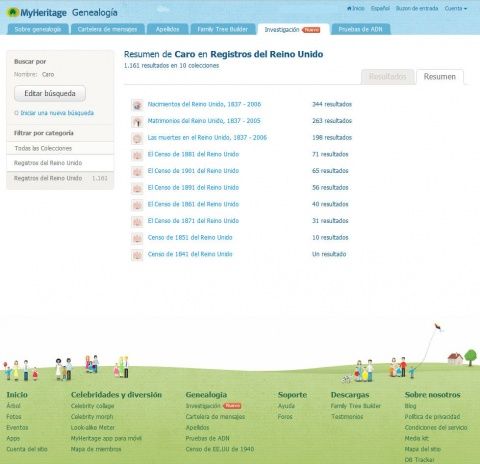The image size is (480, 464).
Task: Open the Español language selector
Action: click(x=380, y=8)
